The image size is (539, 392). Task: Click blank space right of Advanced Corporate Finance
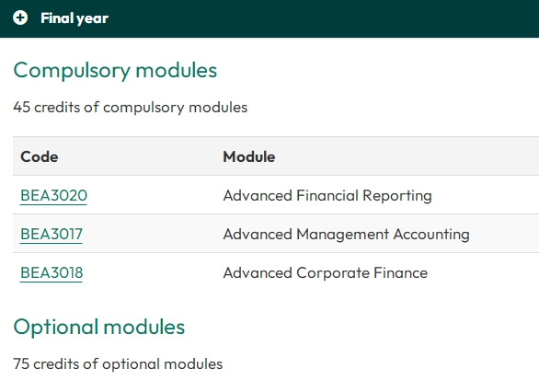point(481,272)
